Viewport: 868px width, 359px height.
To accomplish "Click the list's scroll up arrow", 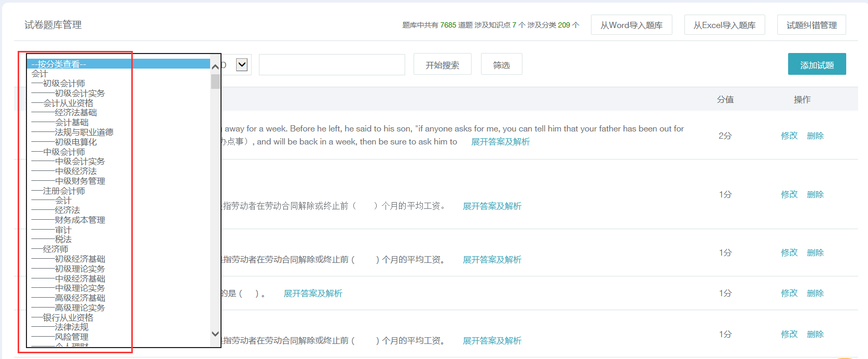I will click(x=215, y=66).
